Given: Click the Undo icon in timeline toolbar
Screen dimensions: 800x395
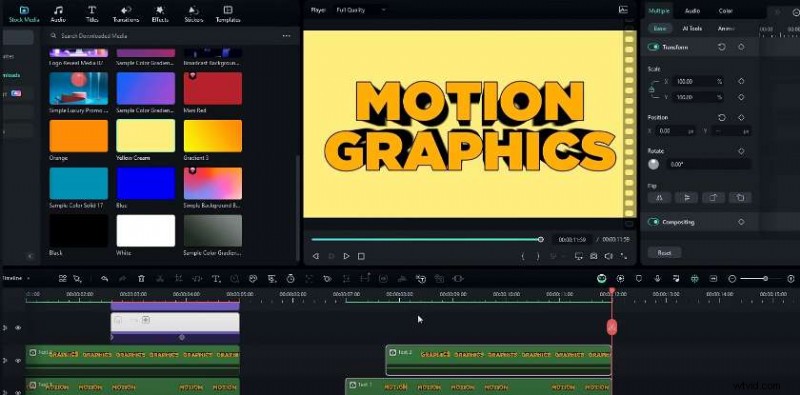Looking at the screenshot, I should [x=105, y=279].
